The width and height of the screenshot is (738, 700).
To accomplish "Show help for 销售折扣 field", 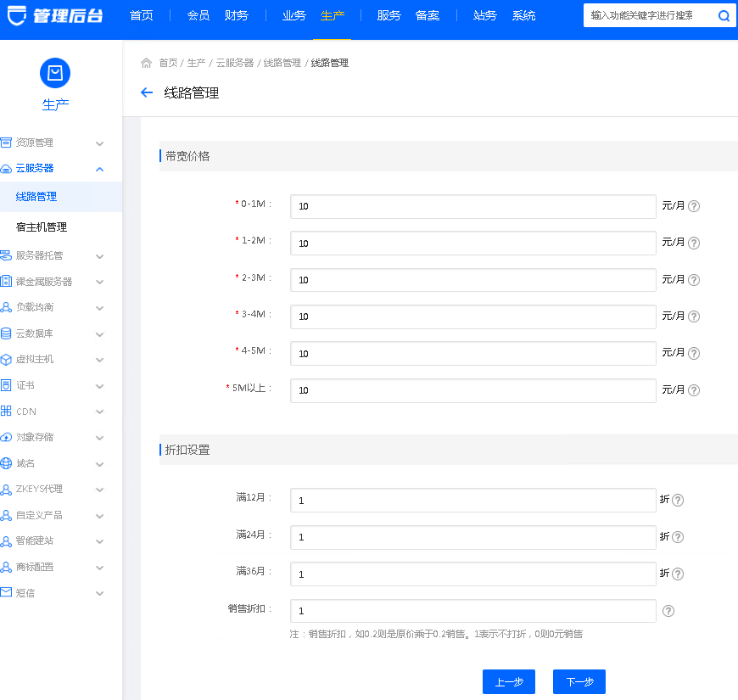I will tap(668, 611).
